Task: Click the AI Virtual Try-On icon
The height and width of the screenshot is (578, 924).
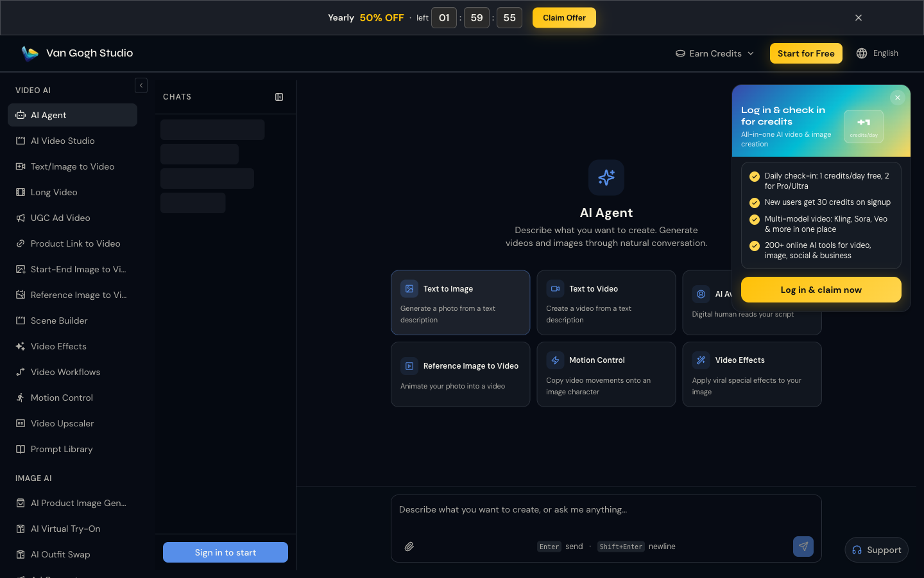Action: (21, 529)
